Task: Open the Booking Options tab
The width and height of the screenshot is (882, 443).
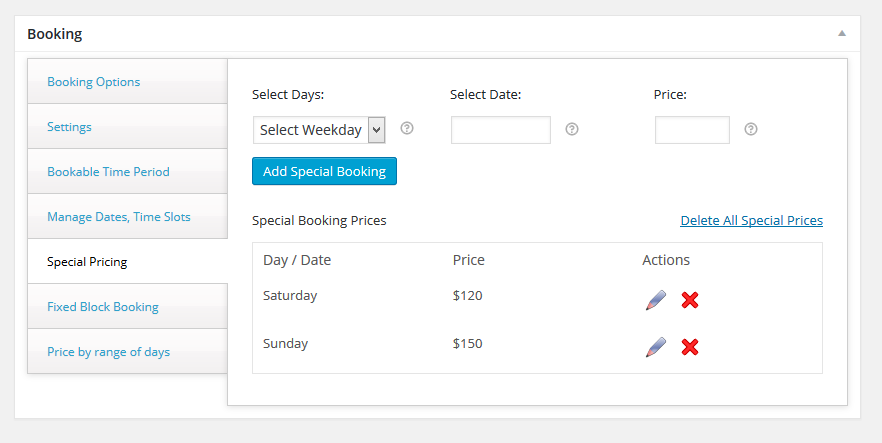Action: [94, 82]
